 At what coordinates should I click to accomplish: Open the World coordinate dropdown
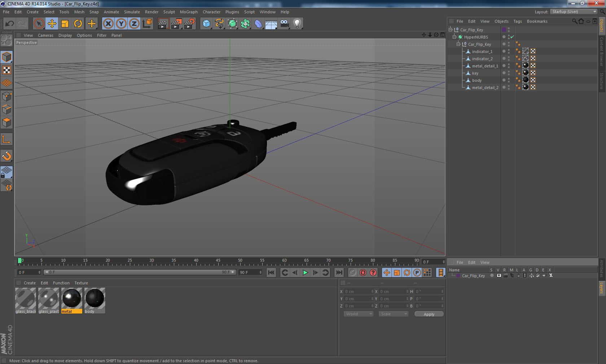point(359,314)
